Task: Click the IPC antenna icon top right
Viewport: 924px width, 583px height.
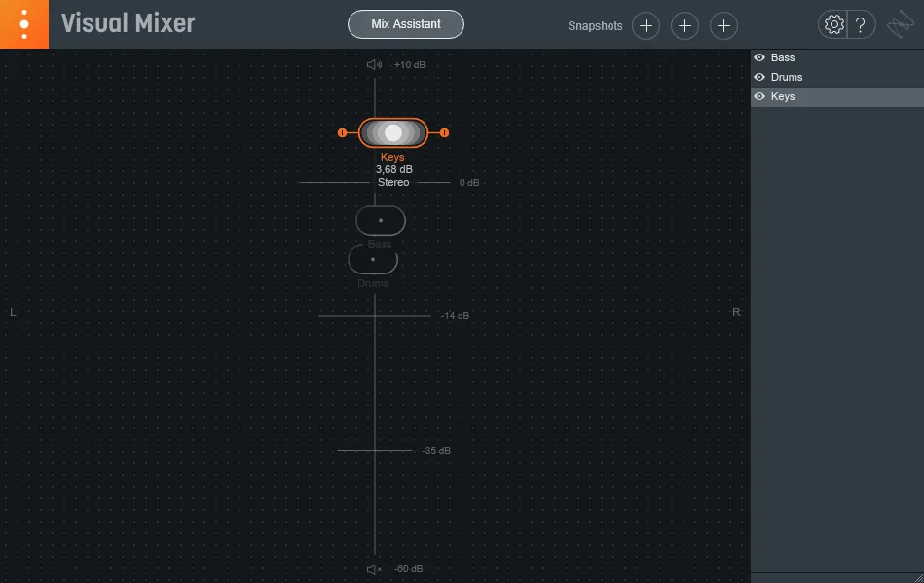Action: point(901,23)
